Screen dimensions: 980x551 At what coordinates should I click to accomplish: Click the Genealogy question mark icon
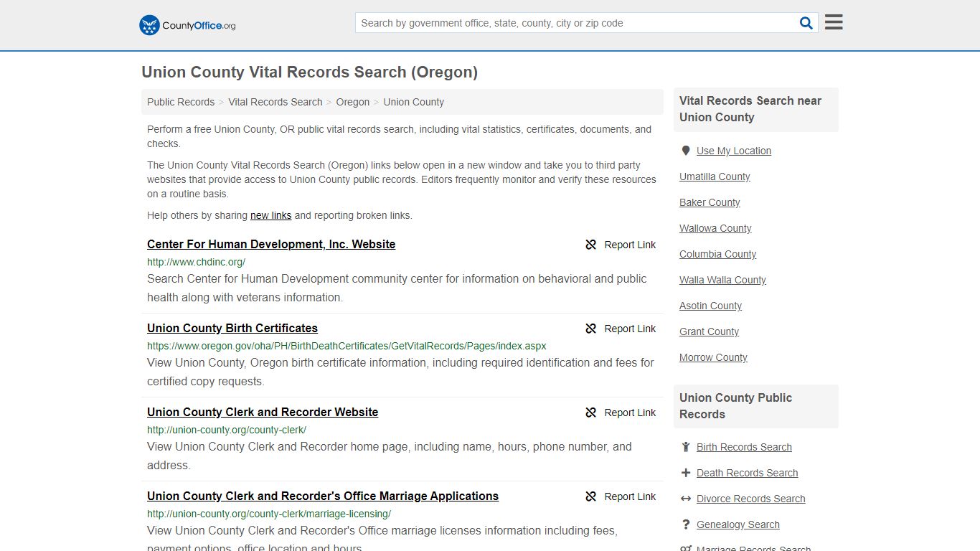[686, 524]
